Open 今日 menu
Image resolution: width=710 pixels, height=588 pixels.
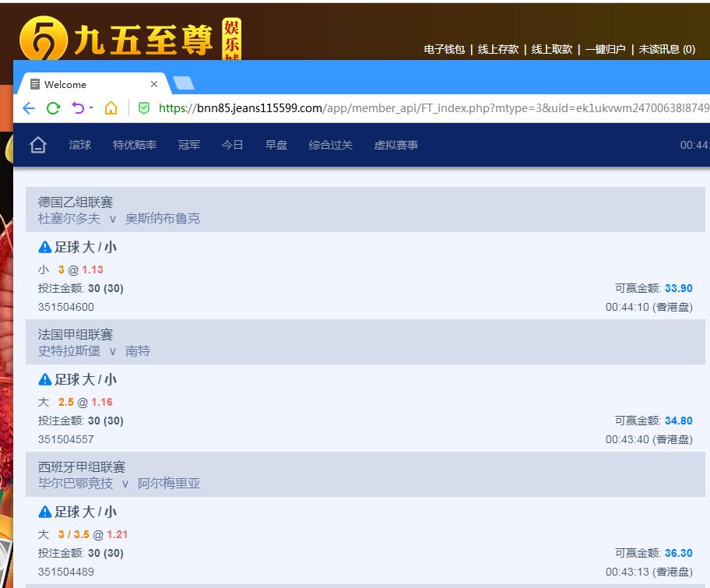[x=232, y=145]
